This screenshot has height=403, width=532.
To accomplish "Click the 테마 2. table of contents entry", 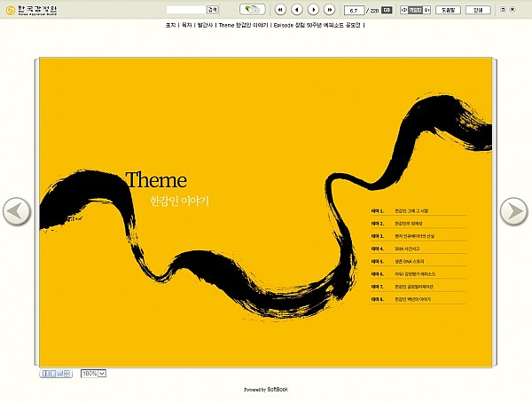I will point(419,224).
